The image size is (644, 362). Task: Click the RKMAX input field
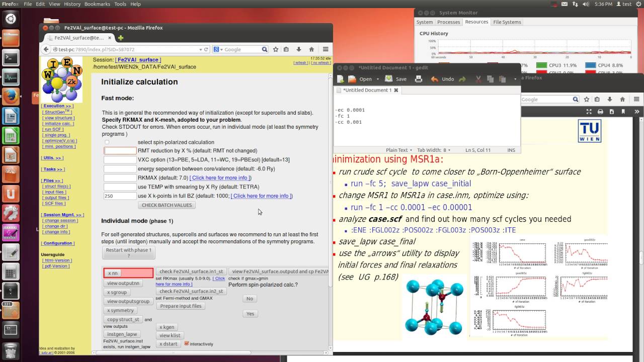coord(120,178)
